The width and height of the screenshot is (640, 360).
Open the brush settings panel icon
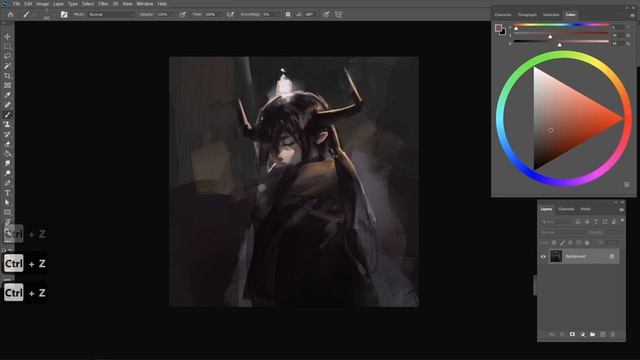(x=64, y=14)
